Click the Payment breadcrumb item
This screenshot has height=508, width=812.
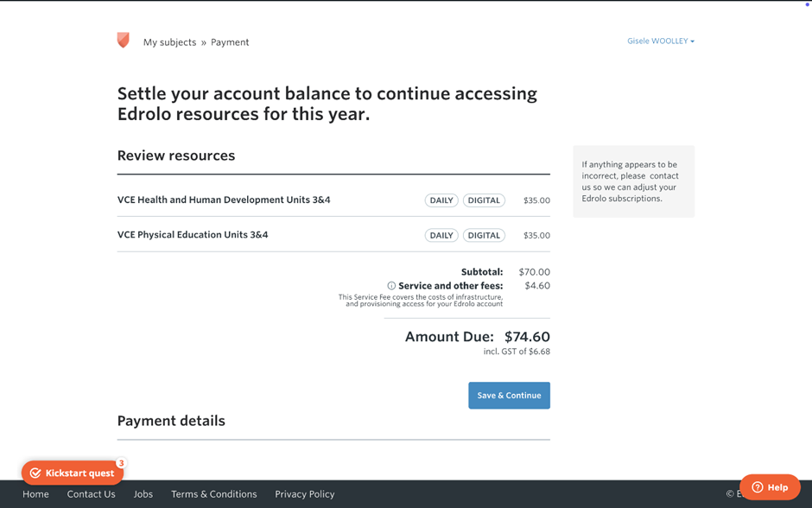point(230,42)
